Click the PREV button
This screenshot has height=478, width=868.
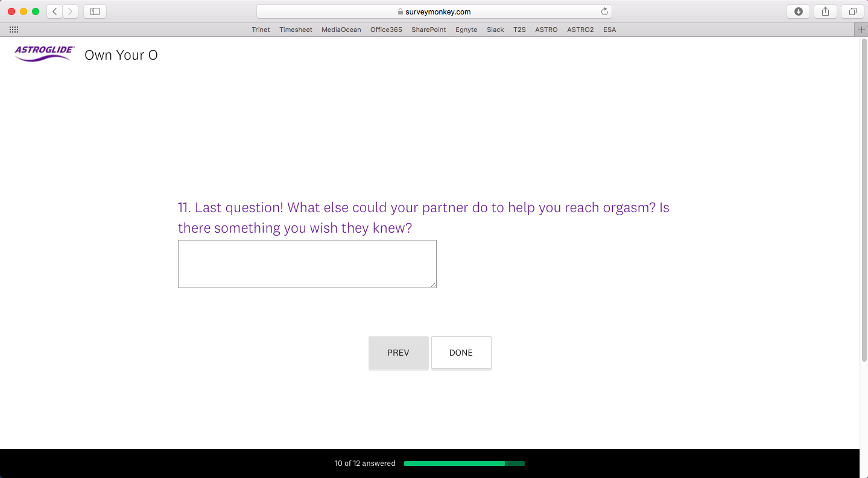click(398, 353)
